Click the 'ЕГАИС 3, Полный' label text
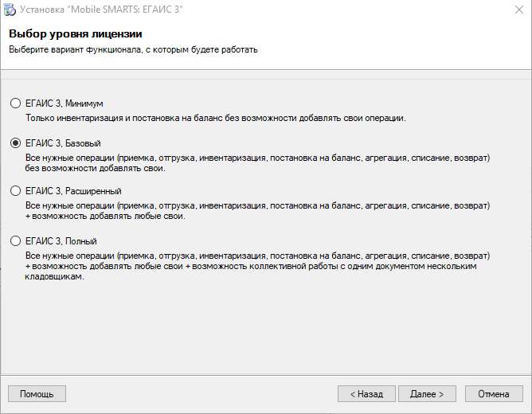Image resolution: width=532 pixels, height=414 pixels. point(61,241)
